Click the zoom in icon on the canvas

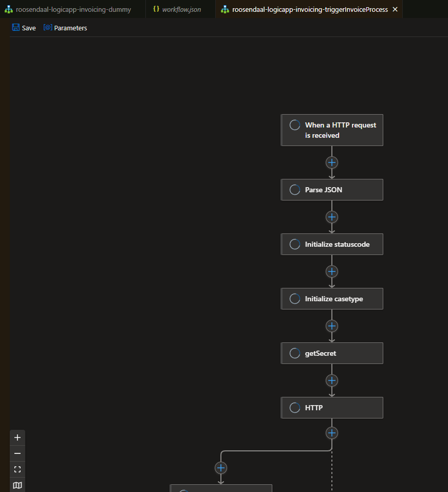pos(17,438)
